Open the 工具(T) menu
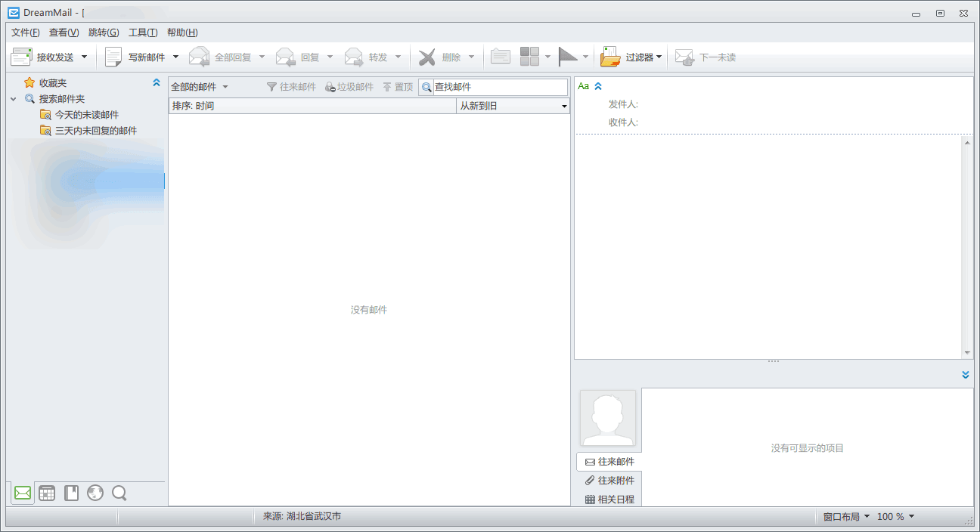980x532 pixels. 143,32
